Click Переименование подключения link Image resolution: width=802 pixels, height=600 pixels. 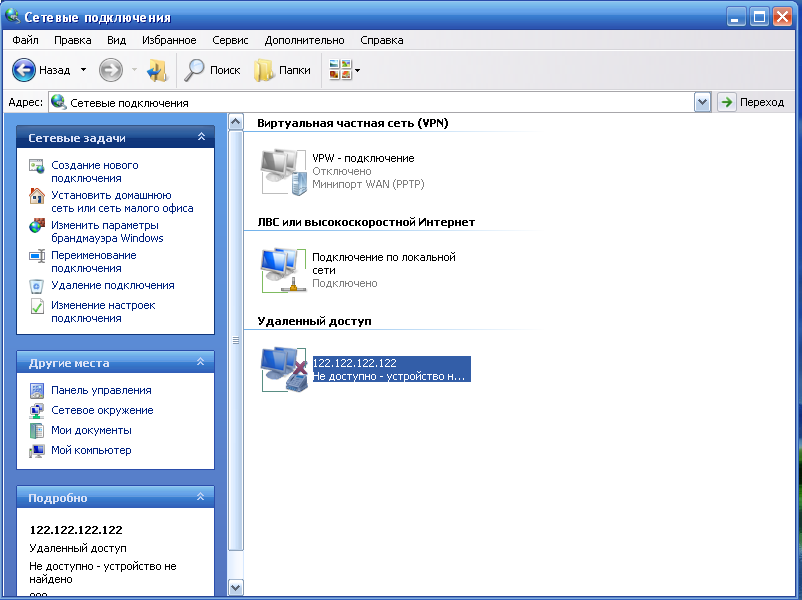(x=94, y=261)
